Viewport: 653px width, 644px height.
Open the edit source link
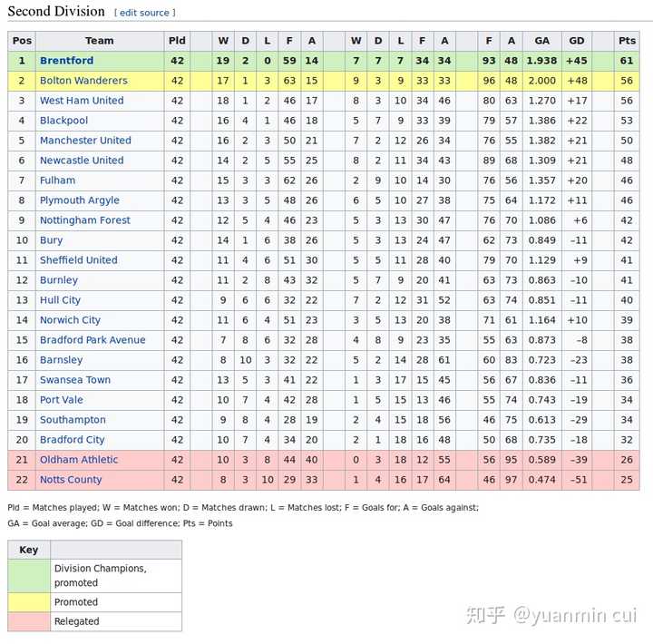coord(144,13)
